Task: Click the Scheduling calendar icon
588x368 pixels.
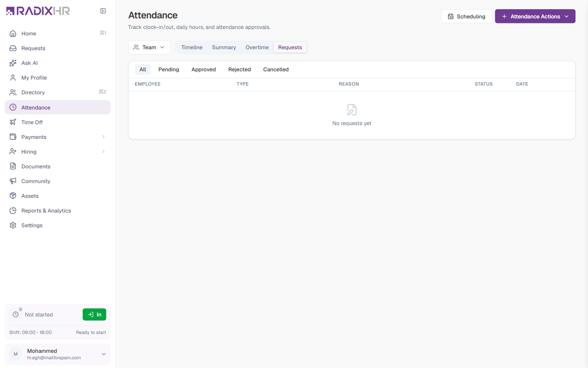Action: pos(451,17)
